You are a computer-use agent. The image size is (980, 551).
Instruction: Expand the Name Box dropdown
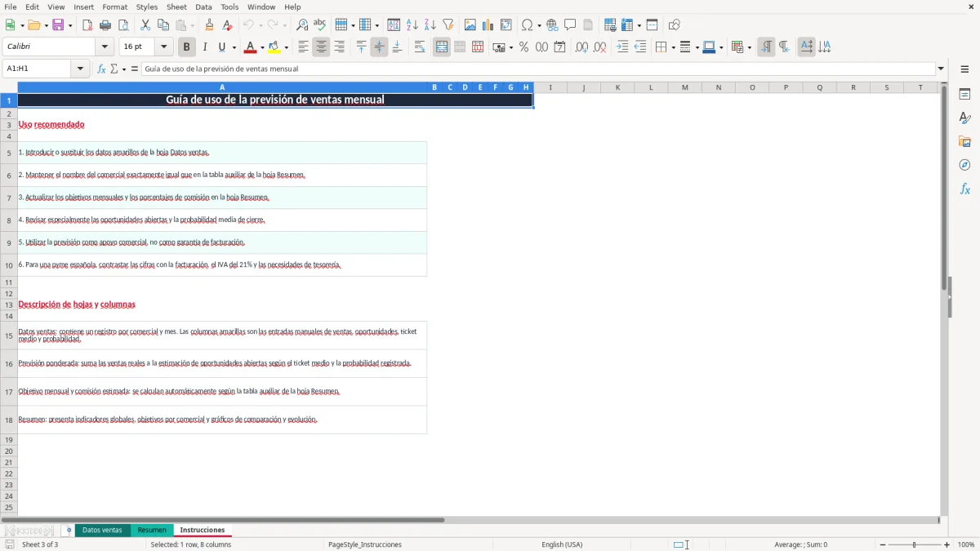80,69
